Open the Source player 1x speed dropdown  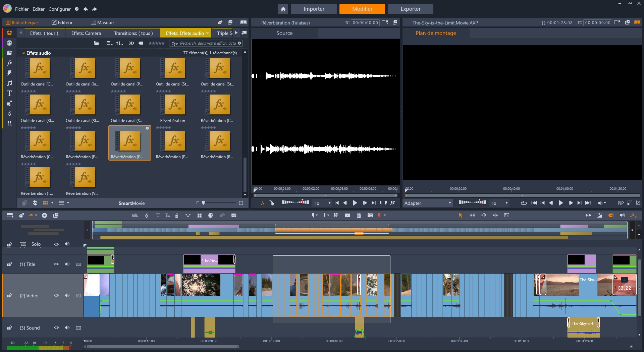[323, 203]
